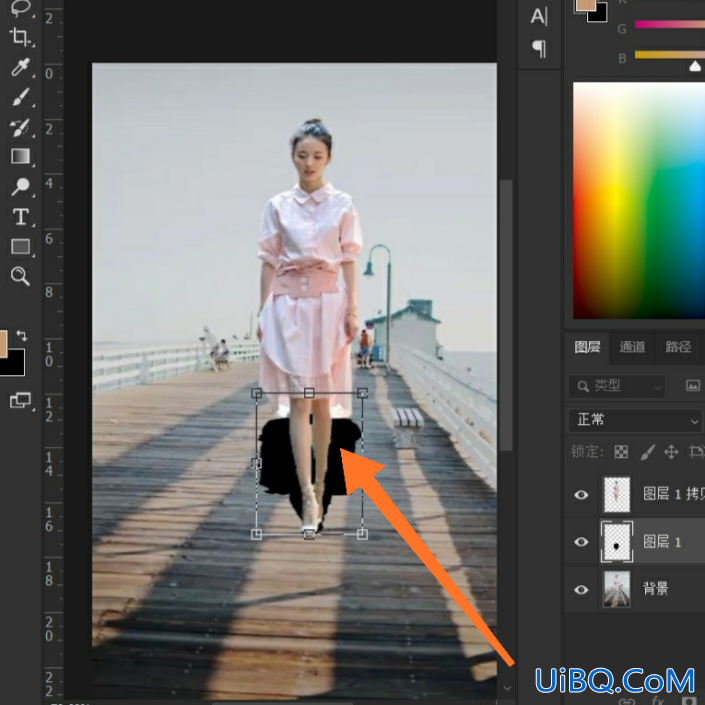
Task: Open the 正常 blend mode dropdown
Action: pyautogui.click(x=635, y=420)
